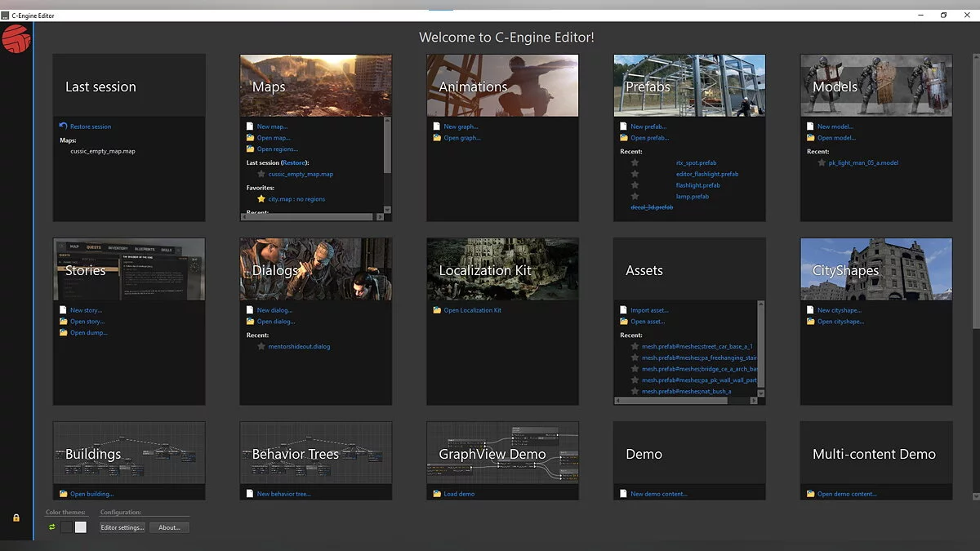
Task: Click the Restore session arrow icon
Action: [63, 127]
